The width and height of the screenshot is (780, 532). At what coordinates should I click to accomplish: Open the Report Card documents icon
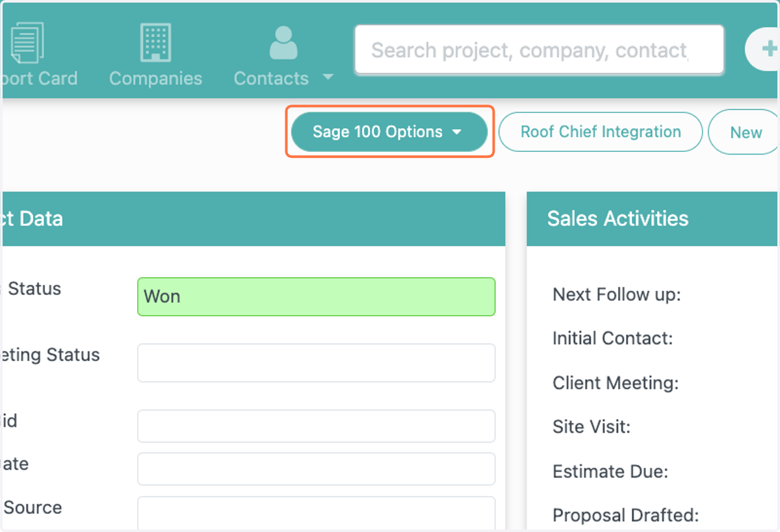click(27, 42)
